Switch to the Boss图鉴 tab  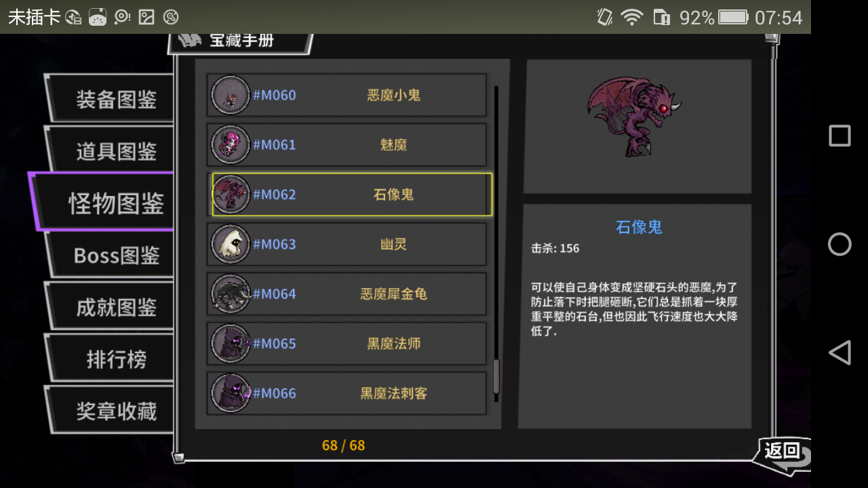pos(112,256)
